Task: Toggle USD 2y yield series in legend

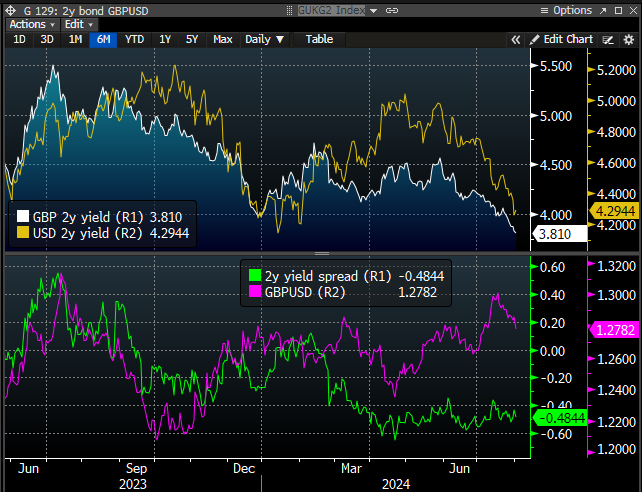Action: tap(24, 232)
